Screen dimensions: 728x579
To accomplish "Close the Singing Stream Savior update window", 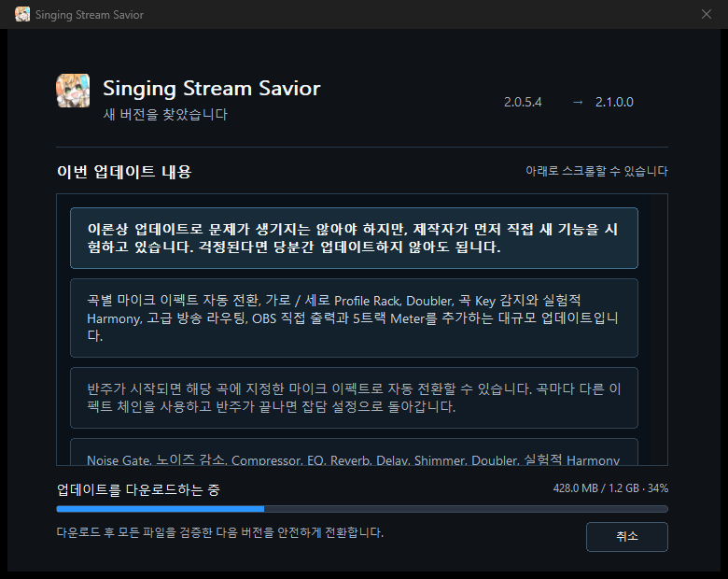I will [x=707, y=14].
